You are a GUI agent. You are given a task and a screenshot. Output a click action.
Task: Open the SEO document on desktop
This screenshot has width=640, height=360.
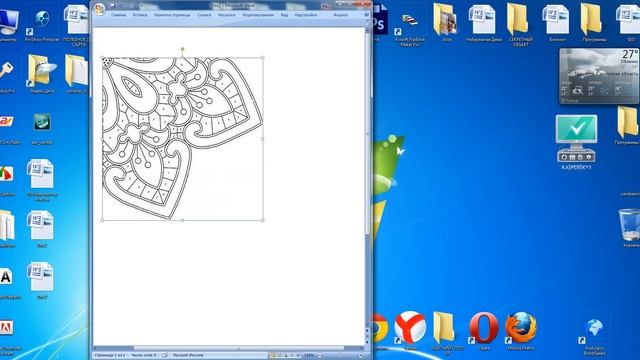pos(630,22)
